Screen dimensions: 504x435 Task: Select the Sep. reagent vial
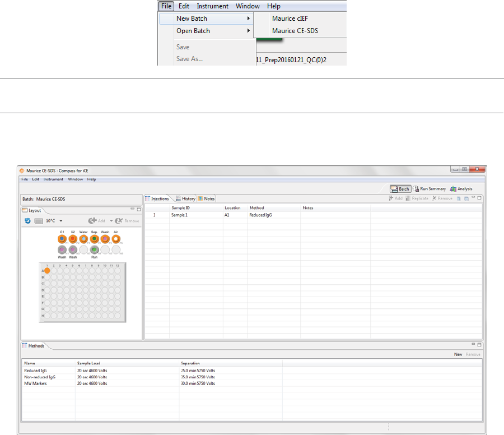(x=94, y=239)
